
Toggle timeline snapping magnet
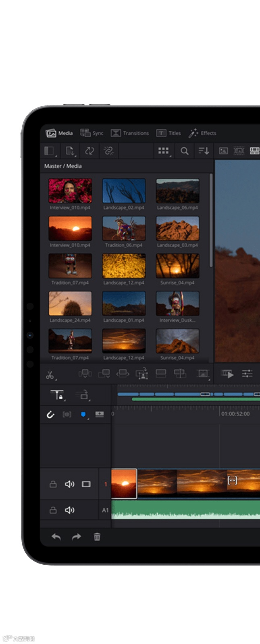pyautogui.click(x=50, y=414)
